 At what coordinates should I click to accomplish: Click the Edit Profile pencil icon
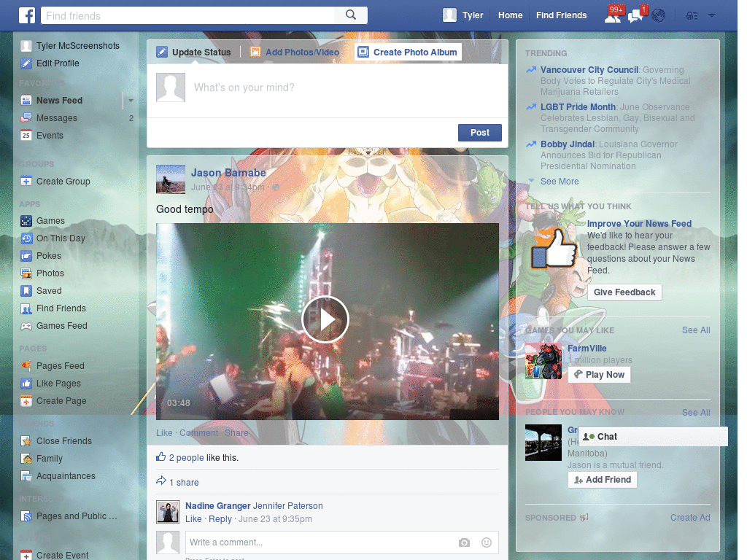(x=26, y=63)
